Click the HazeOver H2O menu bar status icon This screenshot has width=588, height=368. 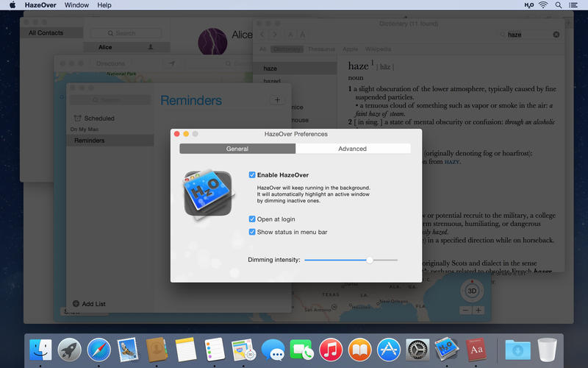pyautogui.click(x=529, y=5)
